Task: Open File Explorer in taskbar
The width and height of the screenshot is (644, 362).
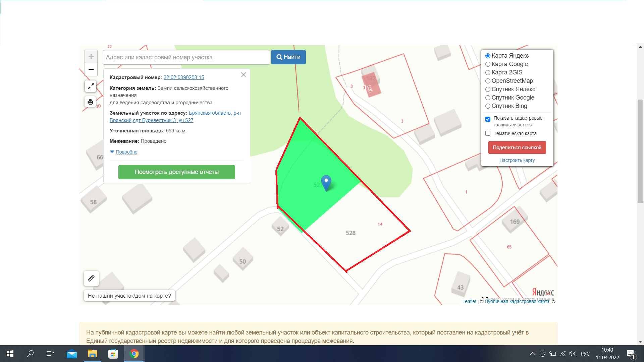Action: pyautogui.click(x=92, y=354)
